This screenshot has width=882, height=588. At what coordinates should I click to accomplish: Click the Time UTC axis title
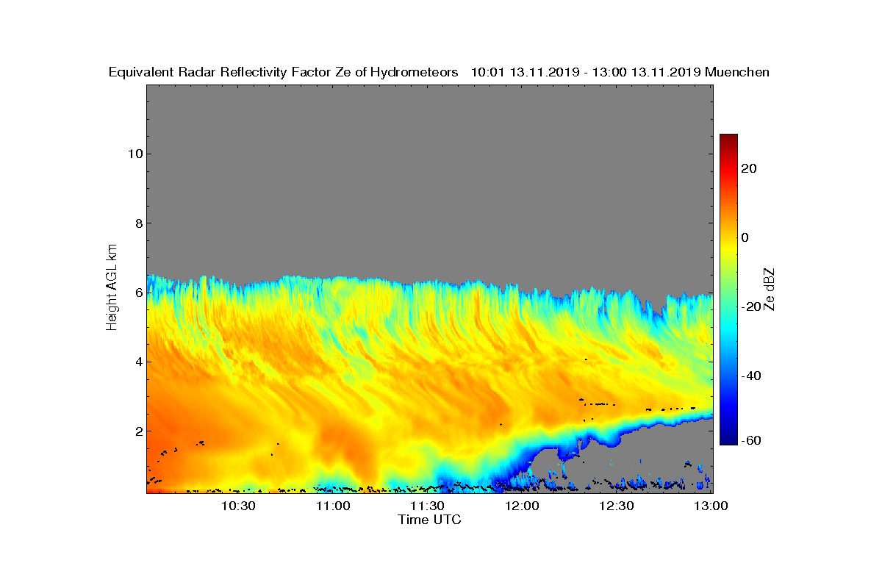[x=430, y=520]
